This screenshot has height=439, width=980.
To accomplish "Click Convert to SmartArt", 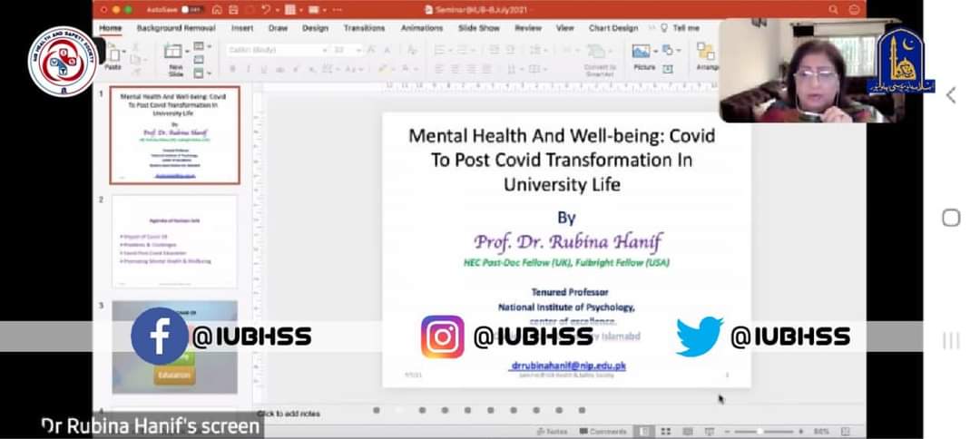I will tap(600, 59).
